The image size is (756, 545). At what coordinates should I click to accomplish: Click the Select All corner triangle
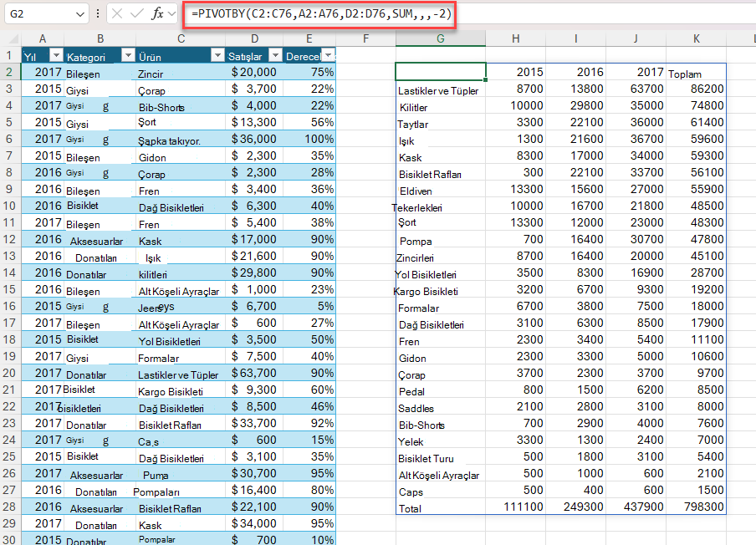click(13, 38)
